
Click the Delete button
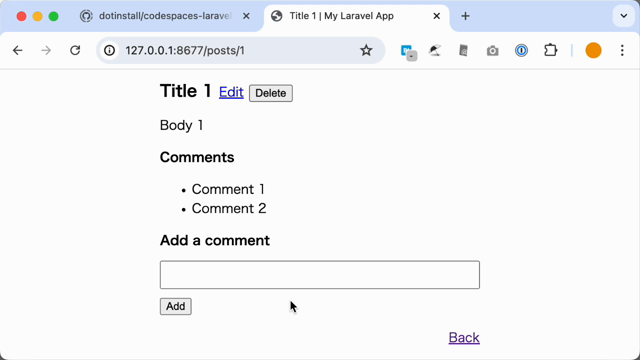coord(271,93)
